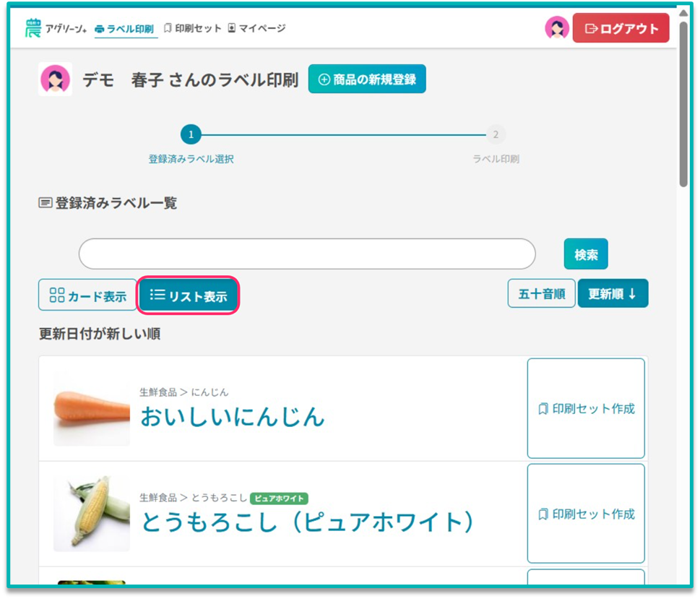
Task: Click step 2 ラベル印刷 progress circle
Action: tap(495, 134)
